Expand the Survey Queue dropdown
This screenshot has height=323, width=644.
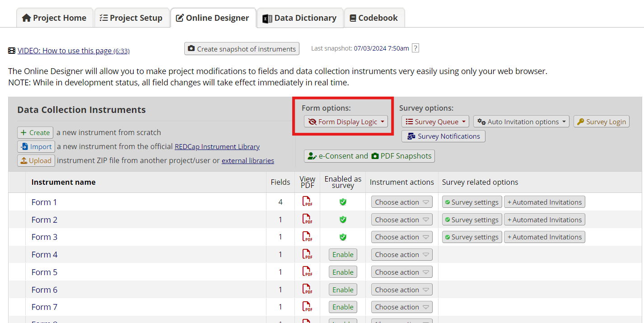pyautogui.click(x=434, y=121)
